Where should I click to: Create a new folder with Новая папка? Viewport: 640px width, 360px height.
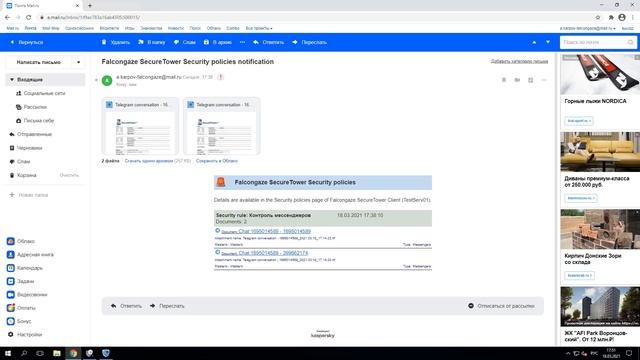[x=29, y=195]
